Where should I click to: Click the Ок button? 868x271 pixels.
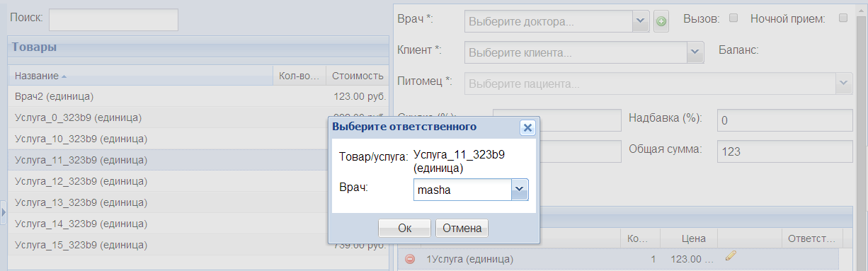pos(404,228)
